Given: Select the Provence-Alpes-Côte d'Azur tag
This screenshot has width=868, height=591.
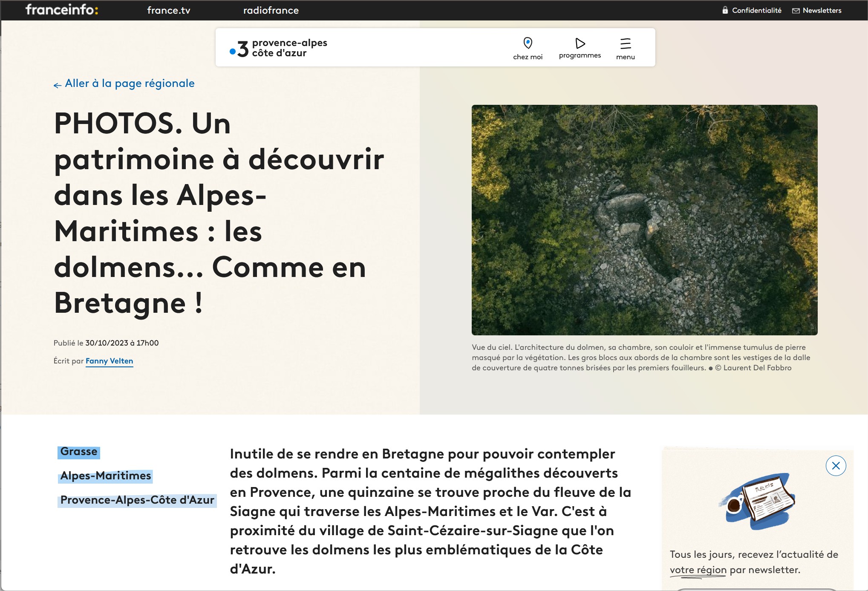Looking at the screenshot, I should [137, 500].
